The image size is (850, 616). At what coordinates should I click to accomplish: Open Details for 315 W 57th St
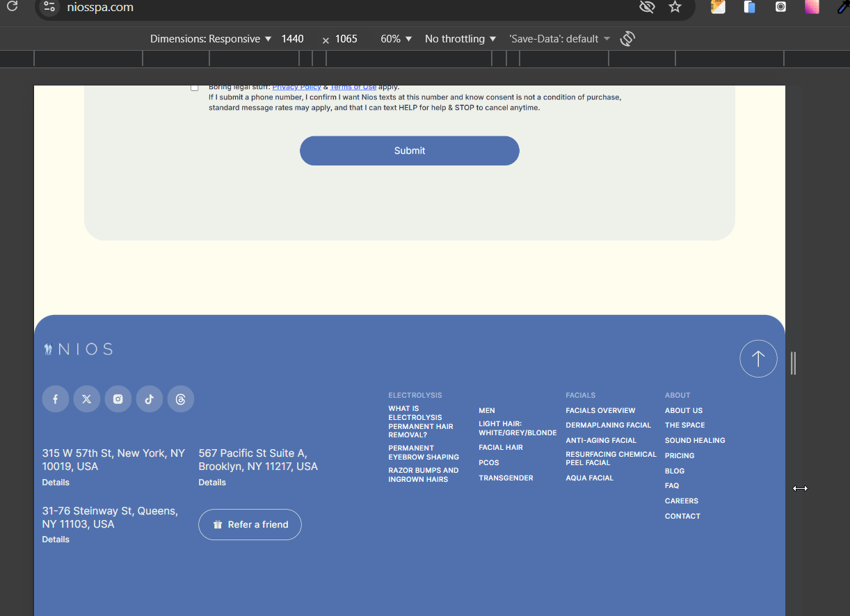pyautogui.click(x=56, y=483)
